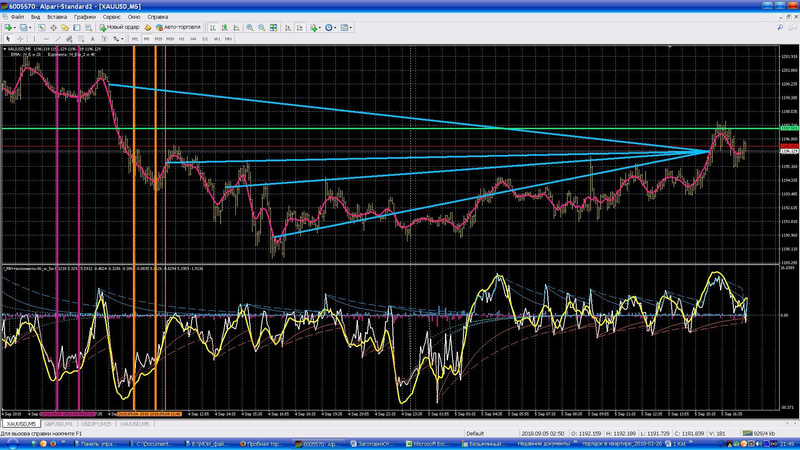Open the Вставка menu
The height and width of the screenshot is (450, 800).
coord(57,17)
